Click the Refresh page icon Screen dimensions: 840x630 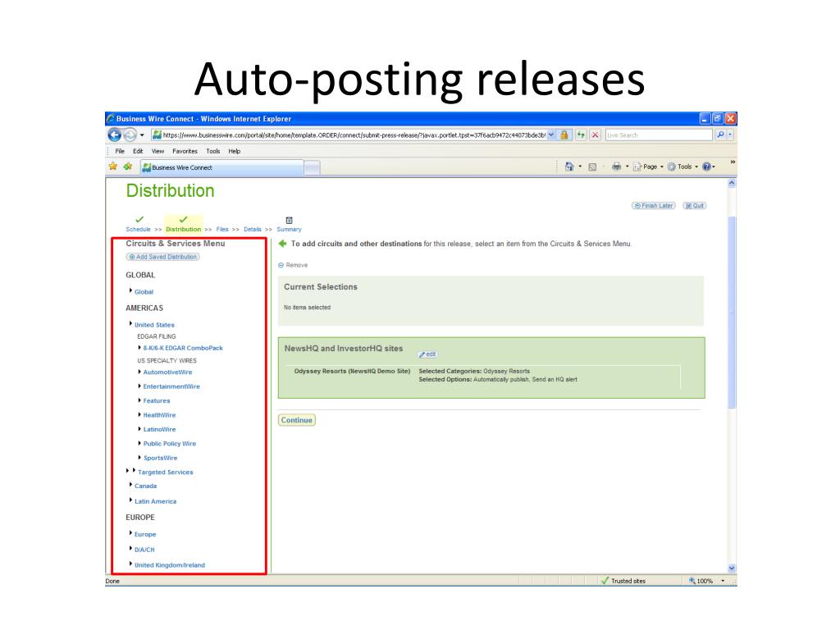[x=581, y=135]
